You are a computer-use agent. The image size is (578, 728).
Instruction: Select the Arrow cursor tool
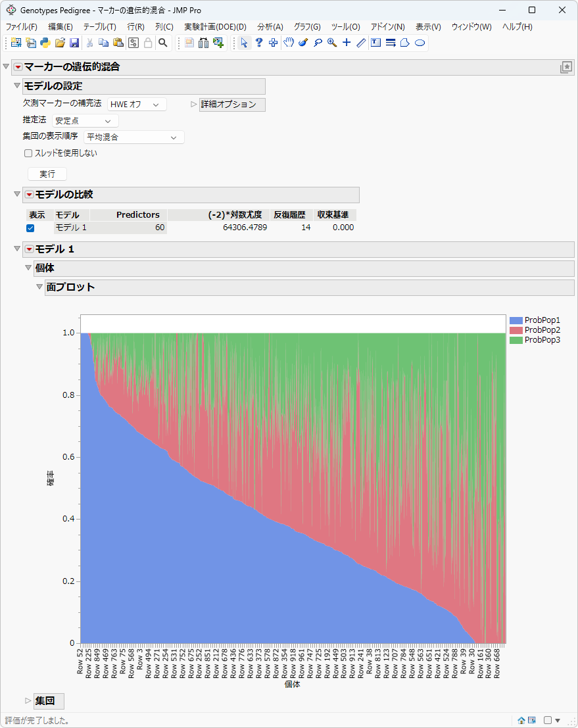click(x=244, y=43)
